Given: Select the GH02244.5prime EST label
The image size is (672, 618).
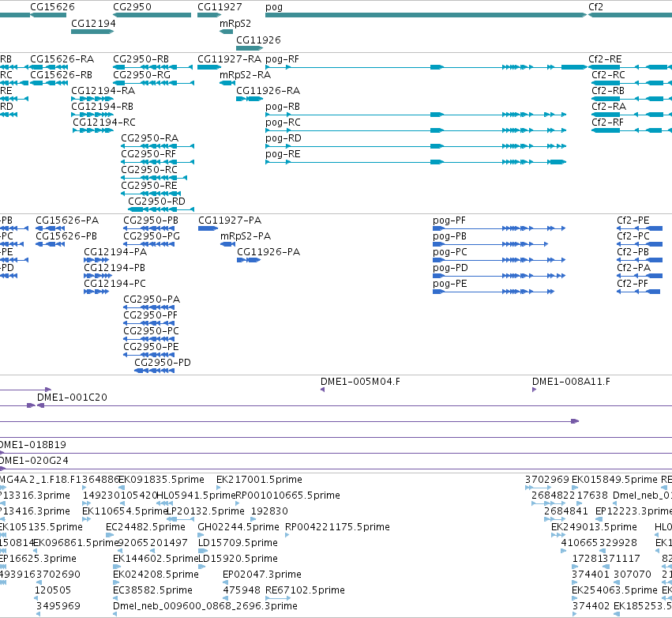Looking at the screenshot, I should pos(238,526).
